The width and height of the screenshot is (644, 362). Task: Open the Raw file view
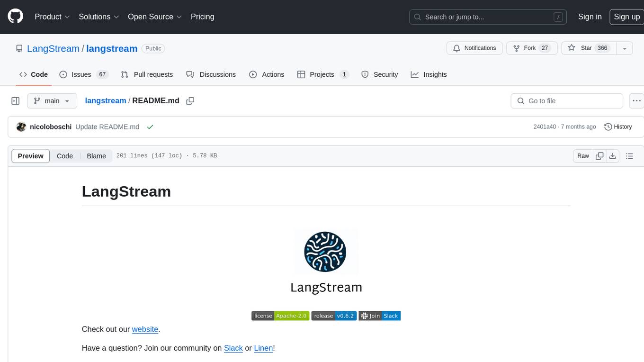(583, 156)
